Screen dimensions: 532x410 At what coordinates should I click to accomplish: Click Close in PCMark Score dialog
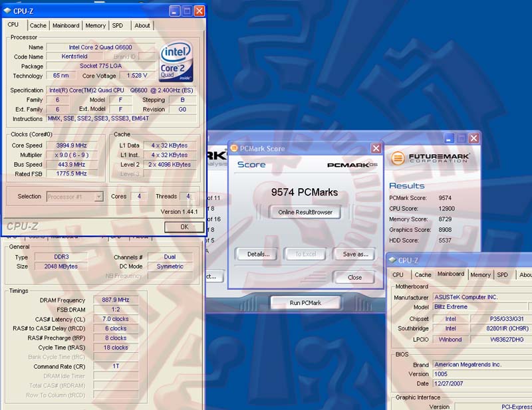click(354, 277)
